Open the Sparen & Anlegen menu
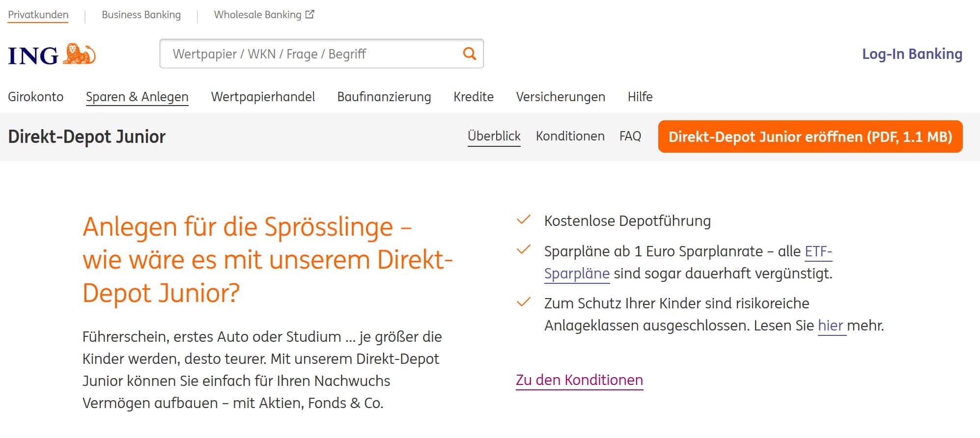 pos(137,97)
